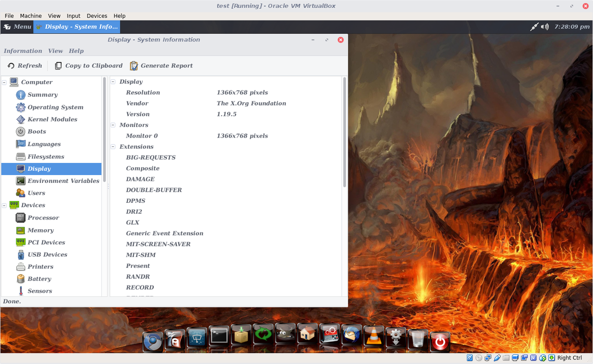Viewport: 593px width, 364px height.
Task: Collapse the Computer tree node
Action: [5, 82]
